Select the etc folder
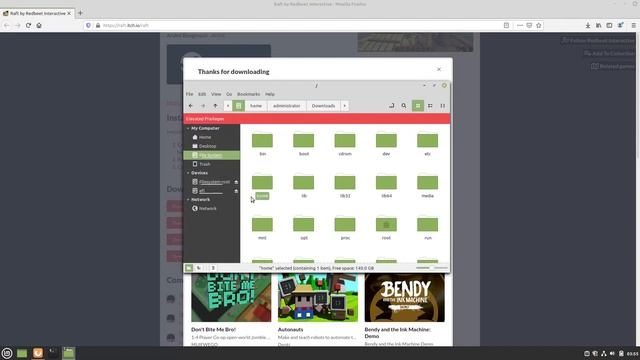 pyautogui.click(x=427, y=144)
